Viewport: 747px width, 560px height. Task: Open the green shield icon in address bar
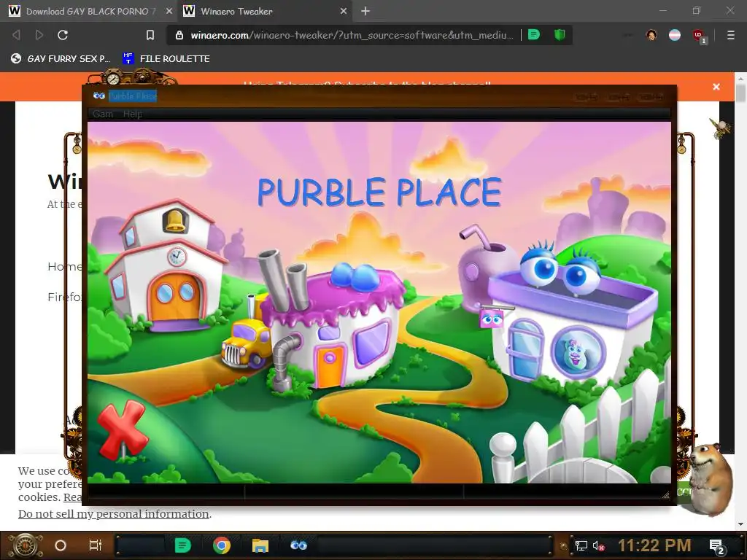pyautogui.click(x=560, y=35)
